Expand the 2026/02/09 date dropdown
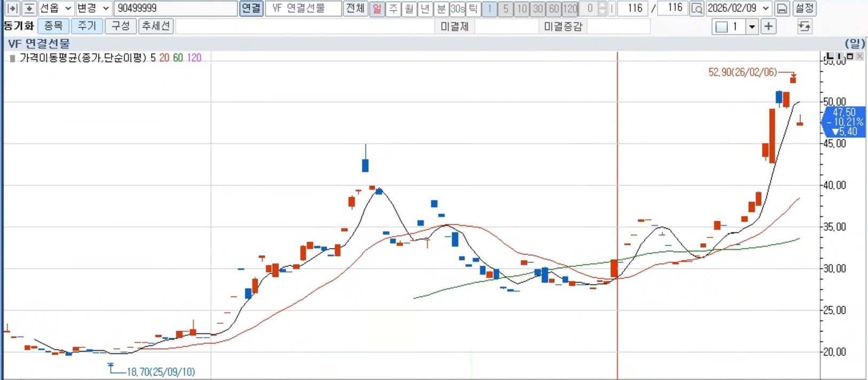The width and height of the screenshot is (868, 380). click(766, 9)
